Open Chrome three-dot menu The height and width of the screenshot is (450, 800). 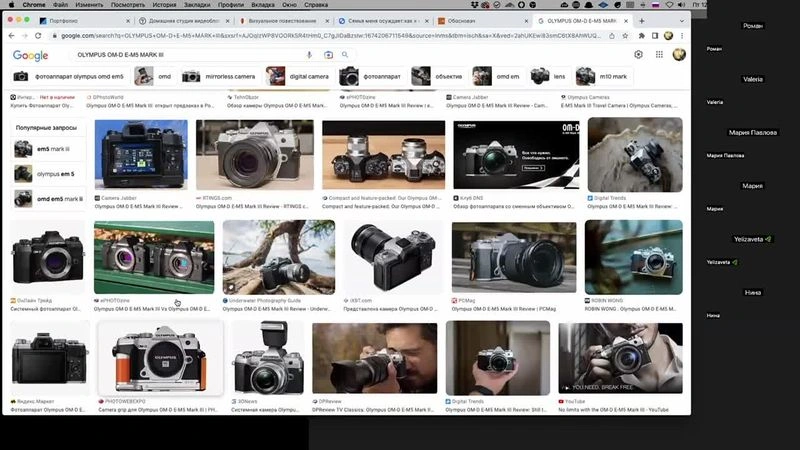pos(682,36)
